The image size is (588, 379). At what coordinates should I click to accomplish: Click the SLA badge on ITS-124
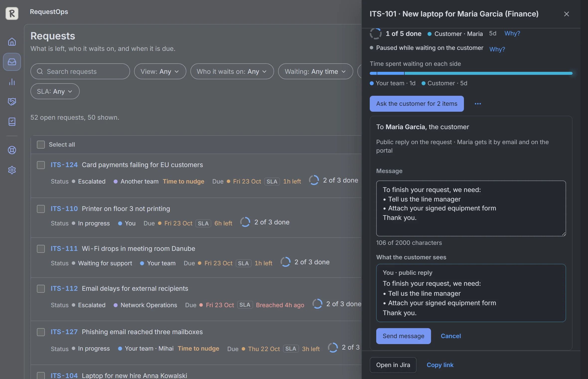click(x=272, y=182)
